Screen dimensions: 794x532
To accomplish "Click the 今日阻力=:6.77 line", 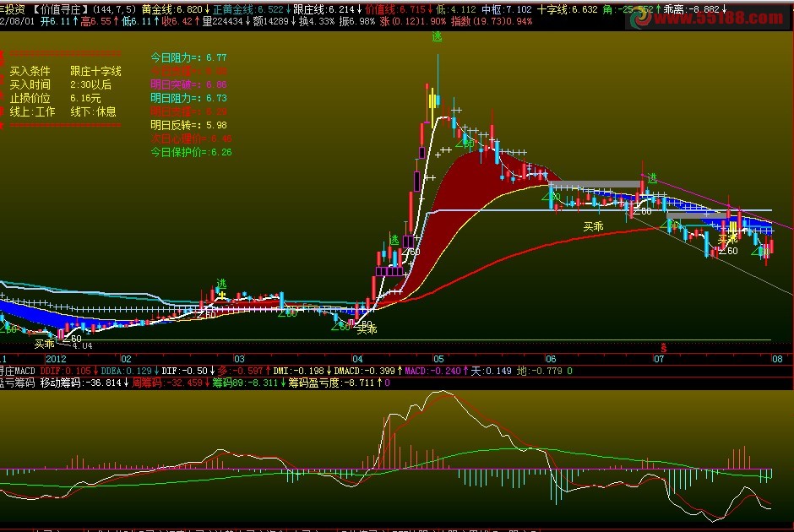I will (x=188, y=57).
